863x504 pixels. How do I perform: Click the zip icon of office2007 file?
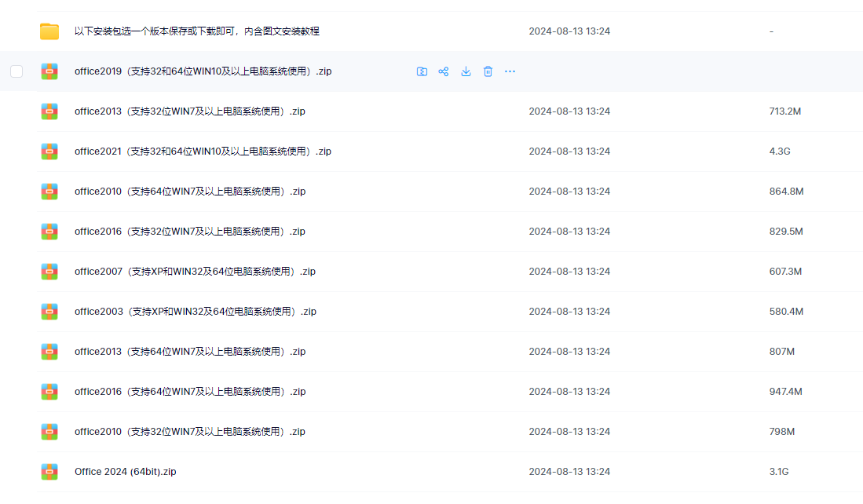(x=49, y=272)
